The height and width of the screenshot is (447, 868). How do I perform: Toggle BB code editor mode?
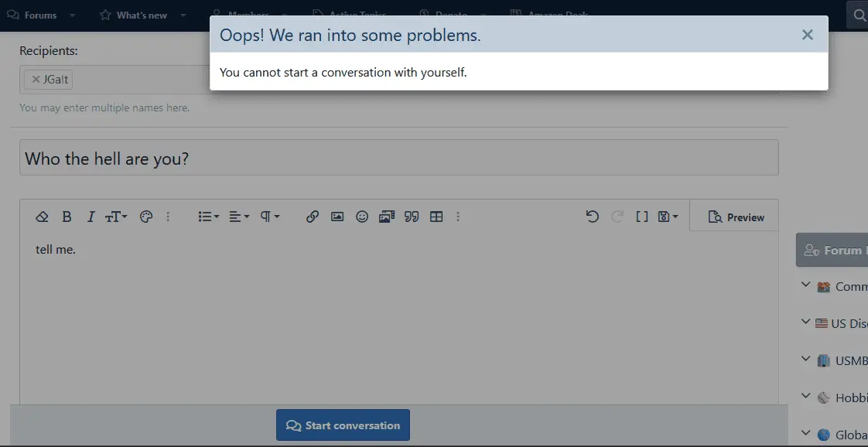(641, 217)
